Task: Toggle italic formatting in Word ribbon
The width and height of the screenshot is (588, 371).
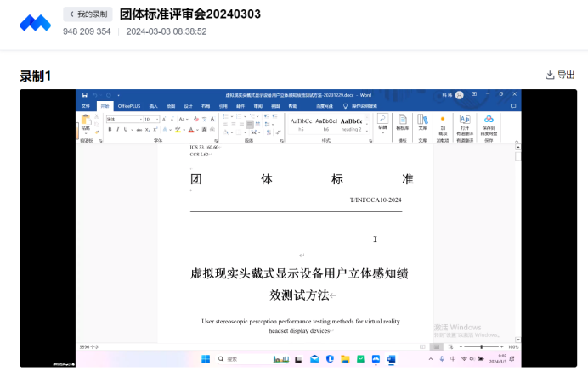Action: click(x=116, y=130)
